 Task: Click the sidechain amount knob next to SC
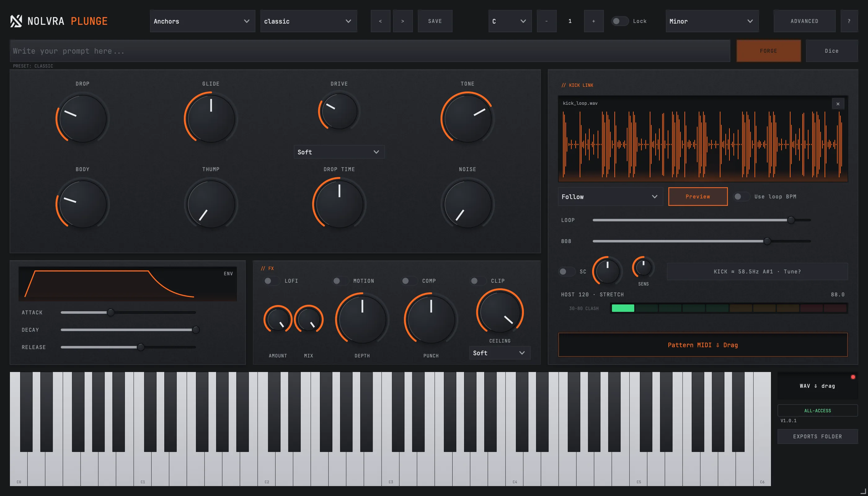[x=607, y=271]
